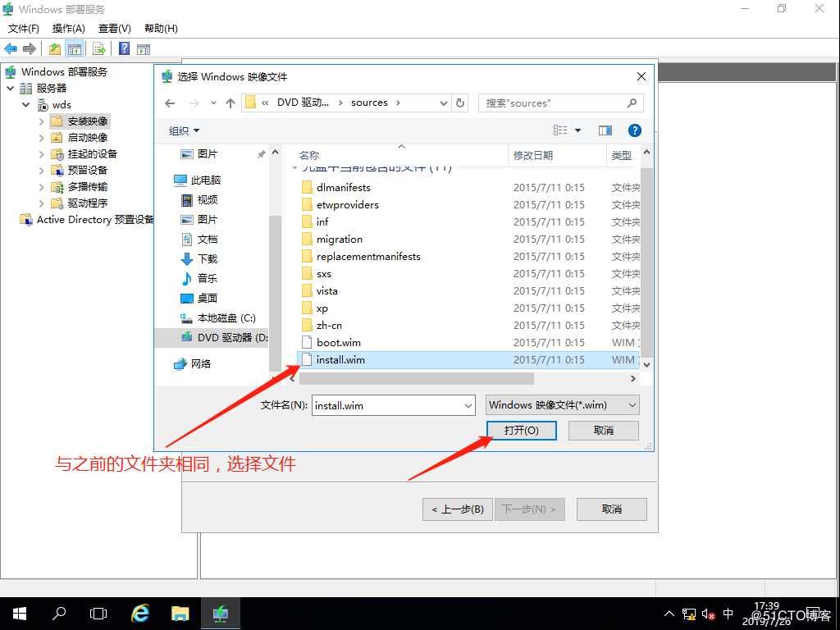This screenshot has height=630, width=840.
Task: Select 本地磁盘 (C:) in navigation pane
Action: 218,318
